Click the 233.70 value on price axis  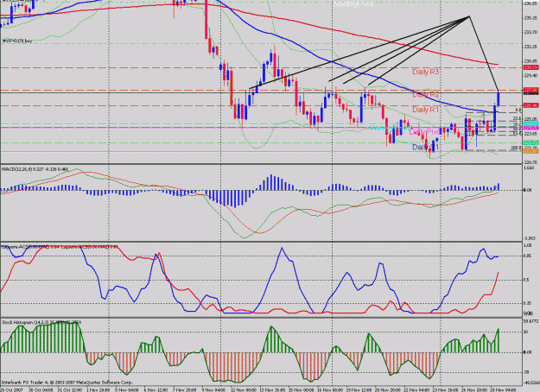pyautogui.click(x=530, y=32)
